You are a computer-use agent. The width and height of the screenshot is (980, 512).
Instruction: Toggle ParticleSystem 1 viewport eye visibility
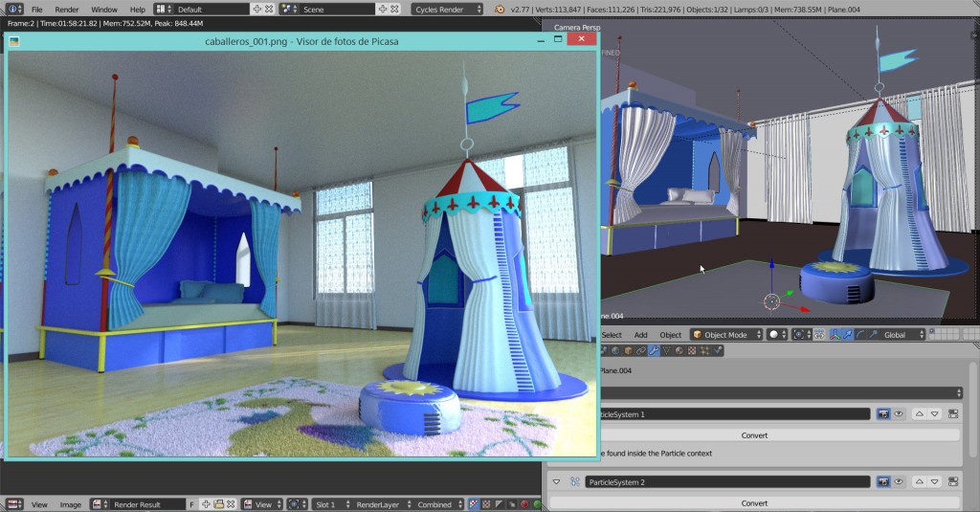[x=899, y=413]
